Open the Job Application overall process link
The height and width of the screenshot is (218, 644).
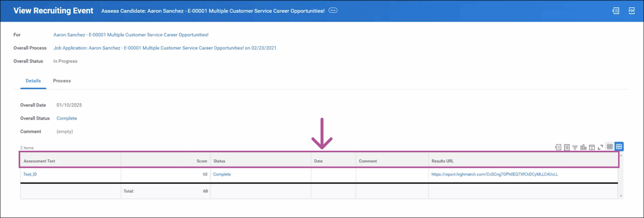coord(165,48)
